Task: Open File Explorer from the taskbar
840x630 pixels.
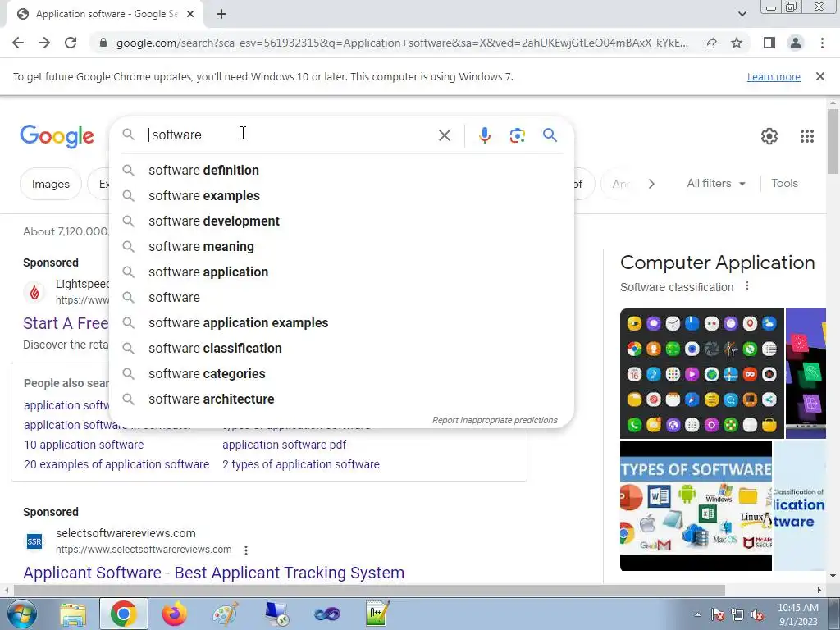Action: (73, 614)
